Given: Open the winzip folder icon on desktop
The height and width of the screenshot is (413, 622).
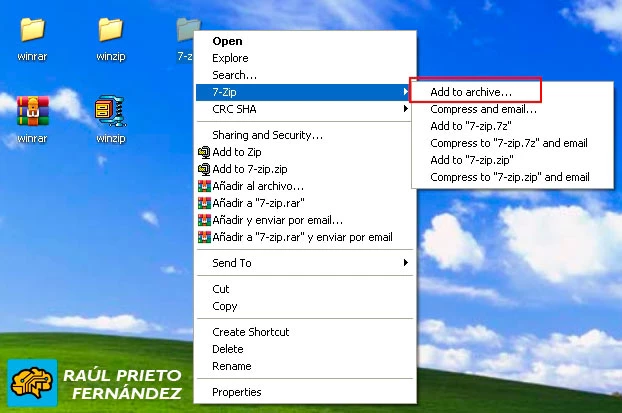Looking at the screenshot, I should pos(110,32).
